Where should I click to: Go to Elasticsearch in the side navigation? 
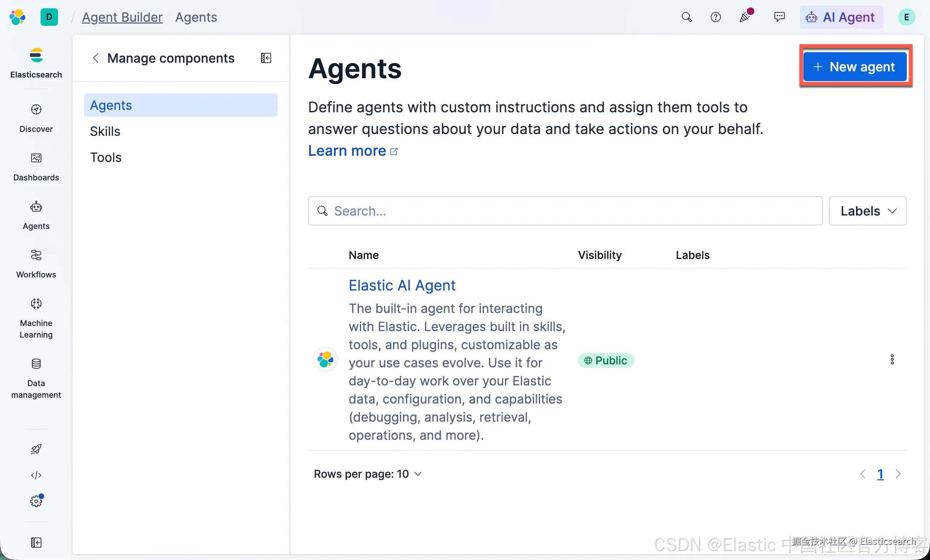coord(36,63)
